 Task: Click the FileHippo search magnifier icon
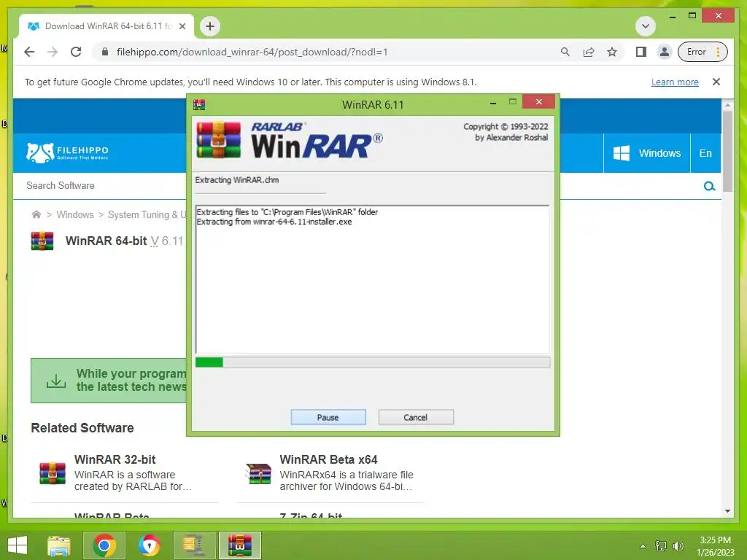[709, 186]
